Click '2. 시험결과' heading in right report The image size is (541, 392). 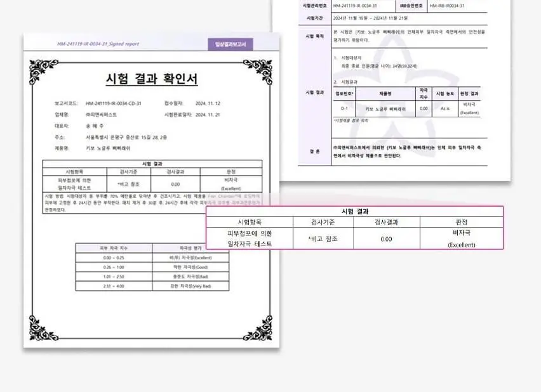[345, 82]
